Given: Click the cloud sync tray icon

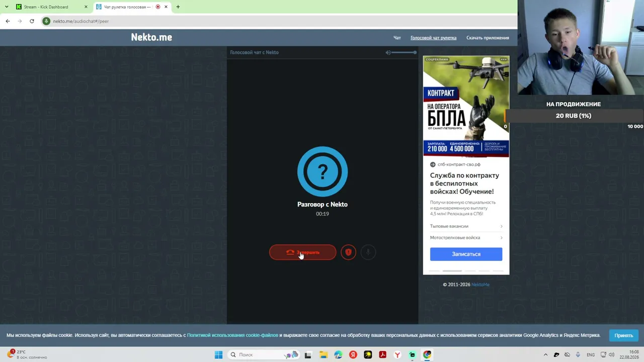Looking at the screenshot, I should coord(567,355).
